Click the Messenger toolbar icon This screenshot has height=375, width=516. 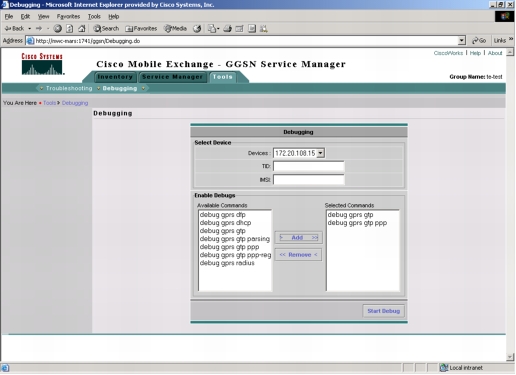264,29
